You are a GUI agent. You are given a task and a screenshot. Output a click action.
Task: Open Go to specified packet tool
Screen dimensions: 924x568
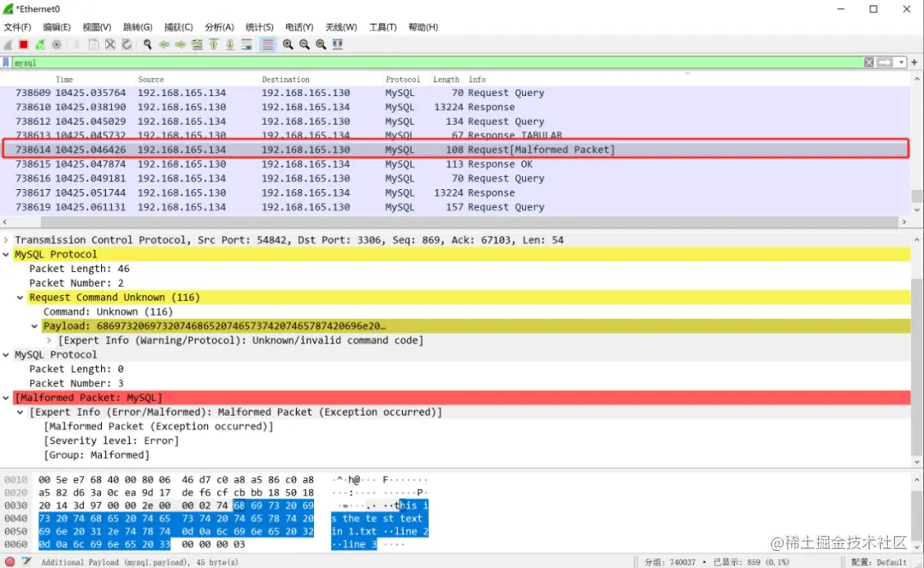click(x=197, y=44)
